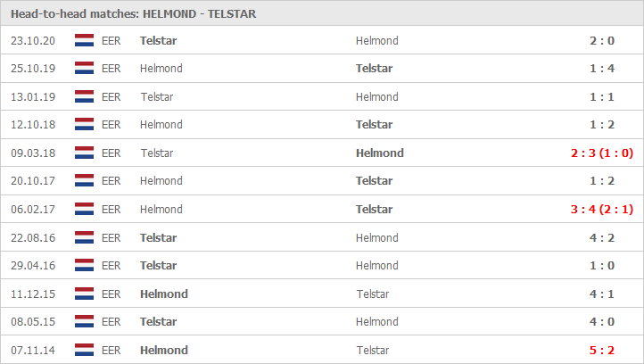Click Netherlands flag in 07.11.14 row

click(84, 350)
